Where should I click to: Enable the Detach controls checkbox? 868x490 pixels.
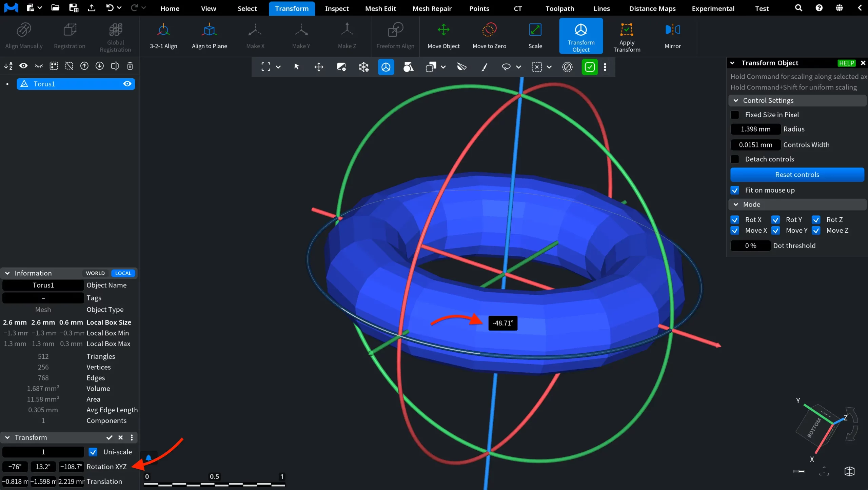[735, 159]
